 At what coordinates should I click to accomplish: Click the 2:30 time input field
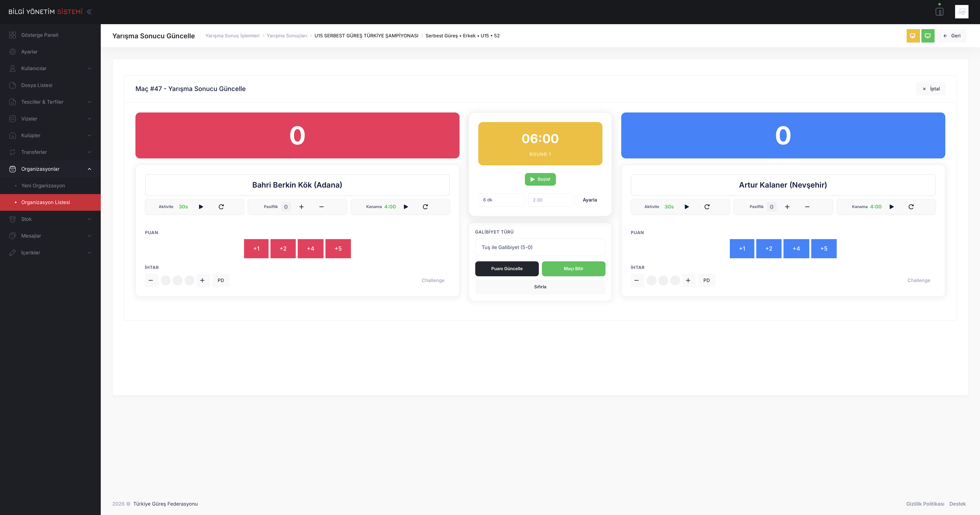click(x=551, y=200)
